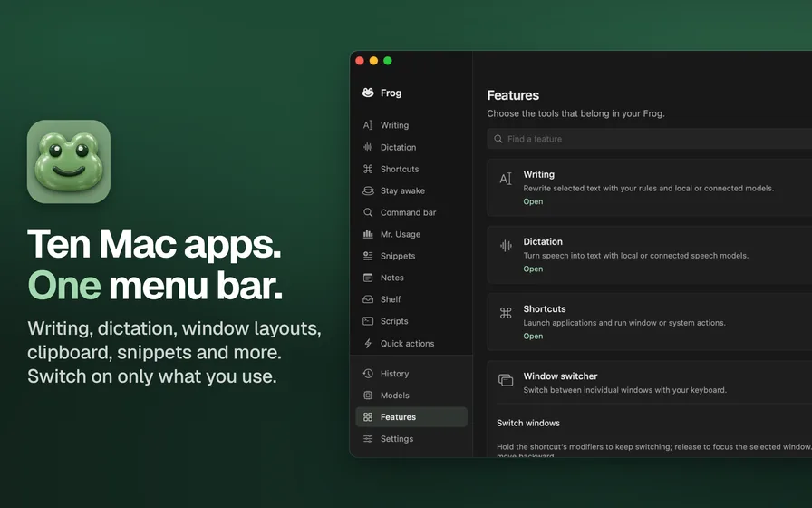Go to Models in the sidebar

point(411,395)
